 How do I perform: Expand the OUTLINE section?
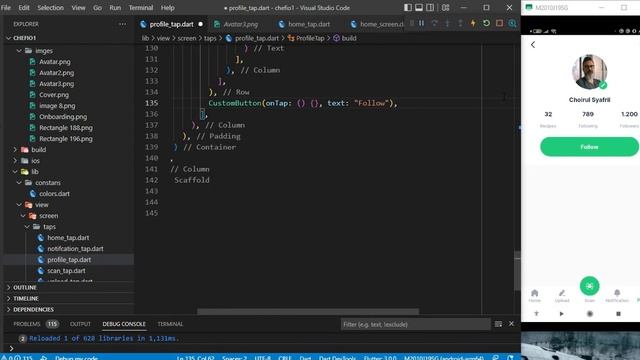pyautogui.click(x=24, y=287)
